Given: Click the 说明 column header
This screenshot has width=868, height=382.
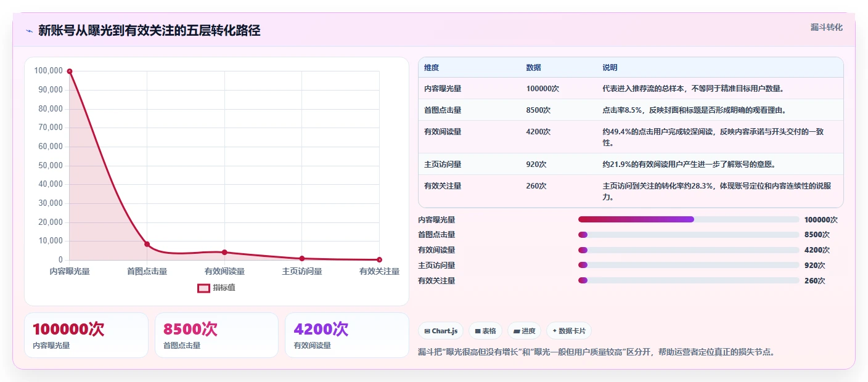Looking at the screenshot, I should tap(719, 68).
